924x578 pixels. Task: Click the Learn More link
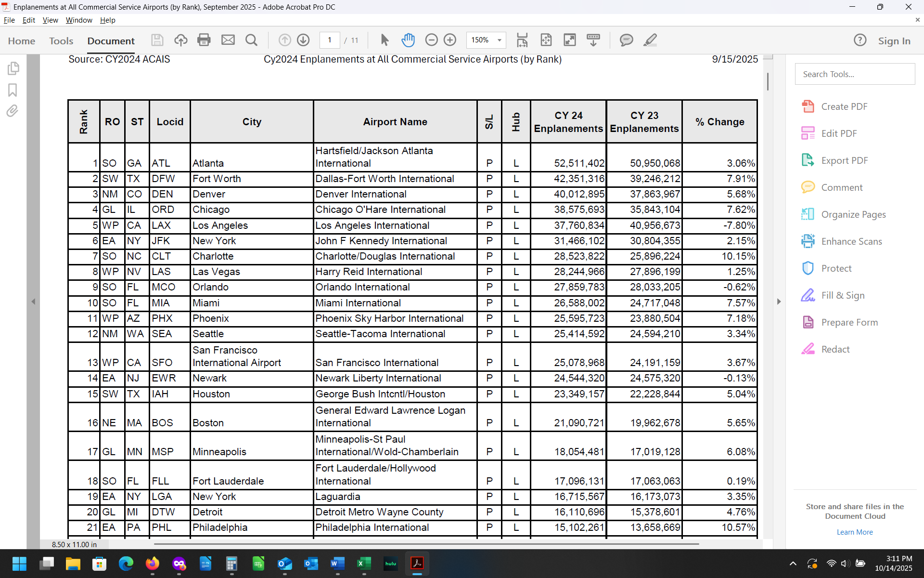855,532
